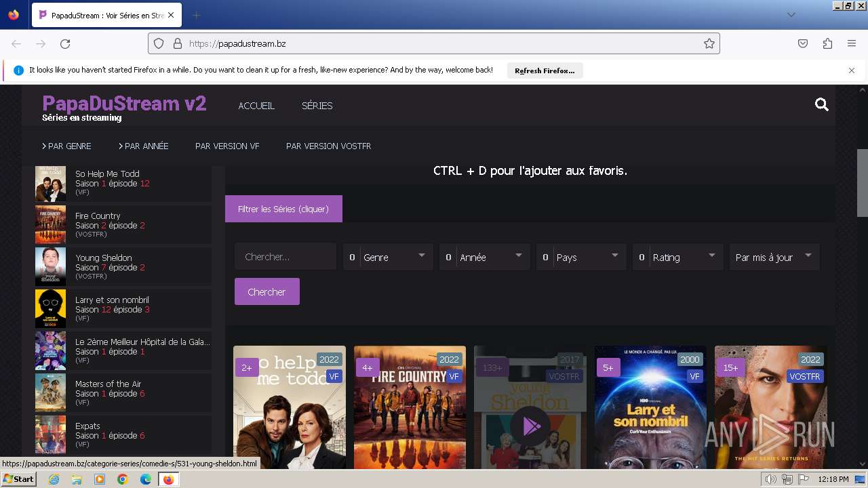This screenshot has width=868, height=488.
Task: Click the play icon on Young Sheldon poster
Action: point(530,426)
